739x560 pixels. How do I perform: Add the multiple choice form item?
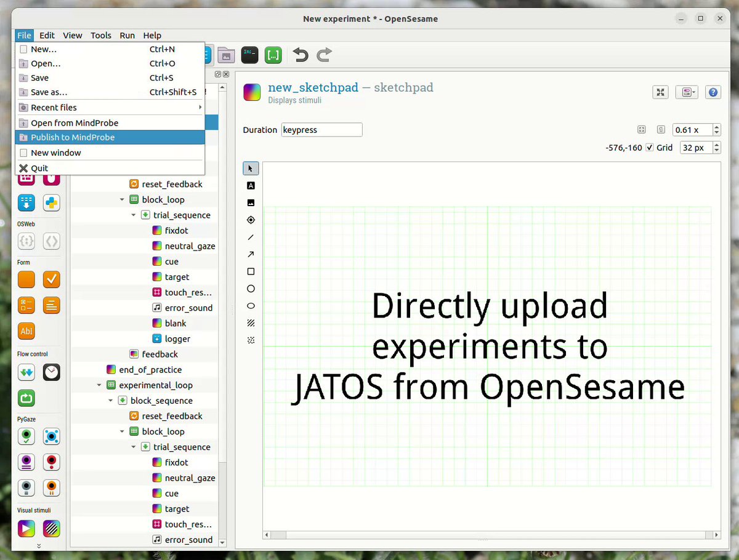click(26, 305)
